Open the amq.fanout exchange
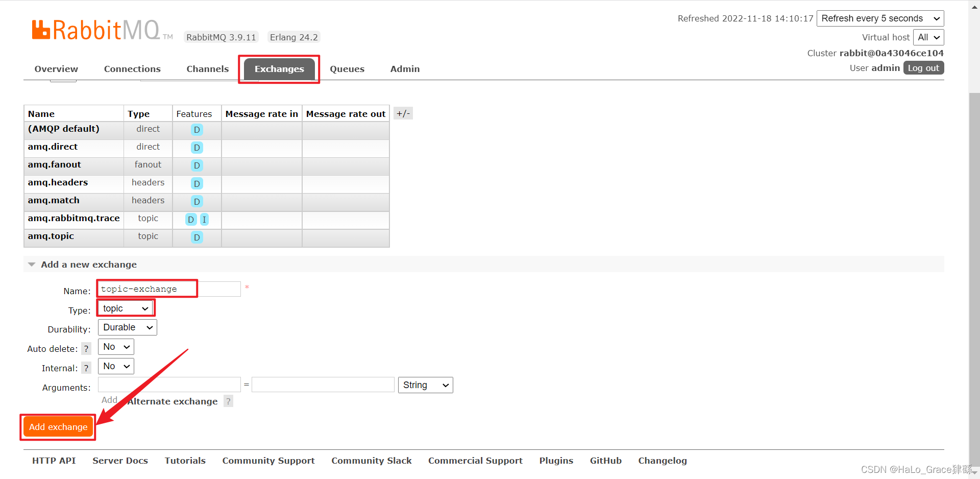This screenshot has height=479, width=980. (x=54, y=164)
